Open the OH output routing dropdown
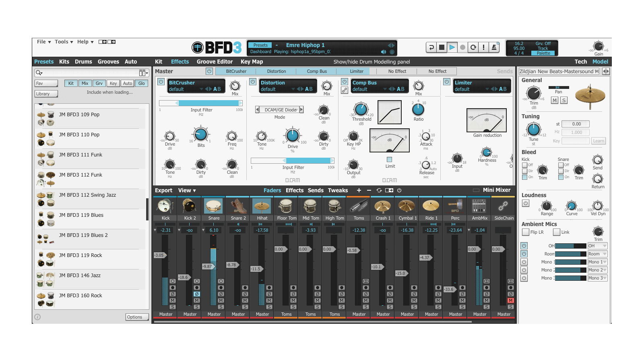Screen dimensions: 644x362 pos(597,245)
